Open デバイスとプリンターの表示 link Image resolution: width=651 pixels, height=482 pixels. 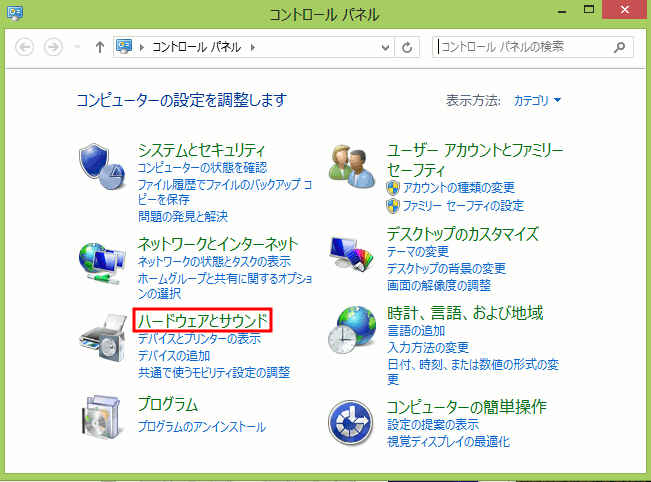[x=199, y=339]
